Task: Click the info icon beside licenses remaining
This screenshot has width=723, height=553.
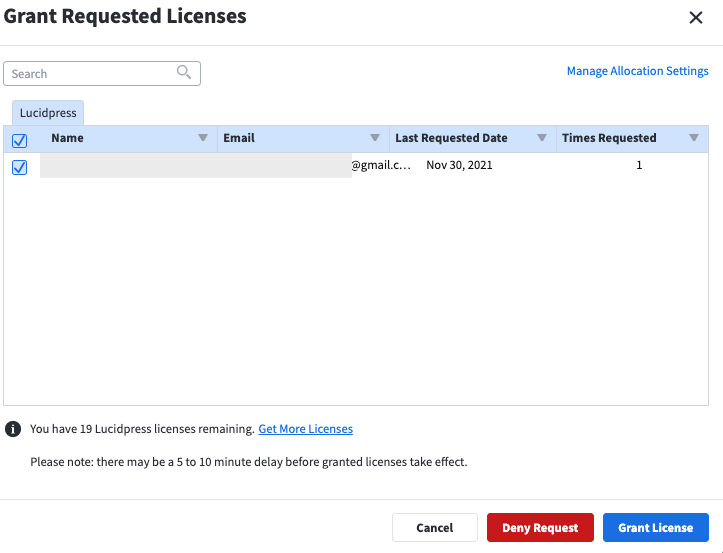Action: (x=13, y=429)
